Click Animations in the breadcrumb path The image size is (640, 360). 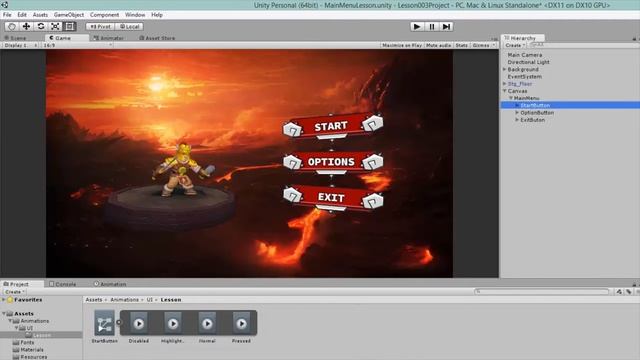pyautogui.click(x=124, y=300)
